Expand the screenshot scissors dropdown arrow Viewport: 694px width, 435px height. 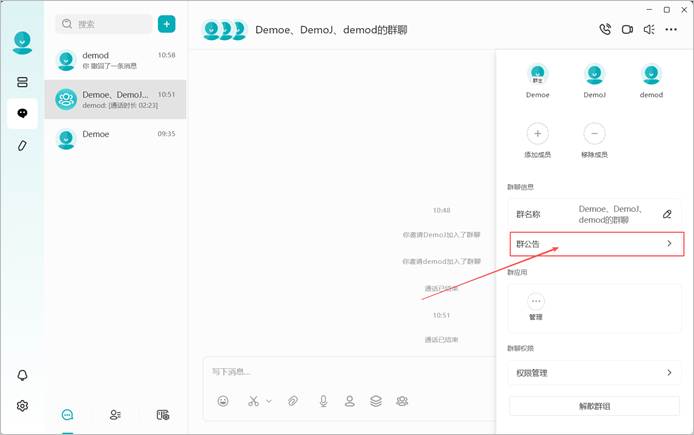click(x=269, y=401)
